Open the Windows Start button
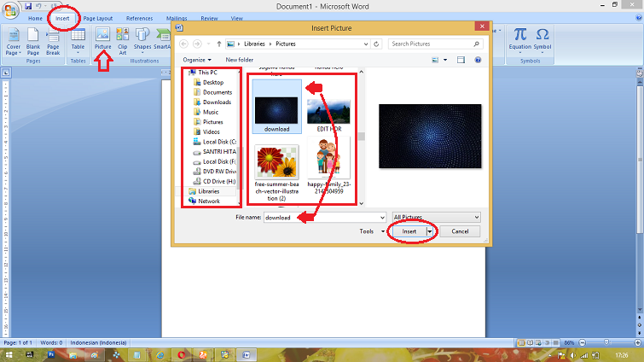Image resolution: width=644 pixels, height=362 pixels. [x=9, y=355]
